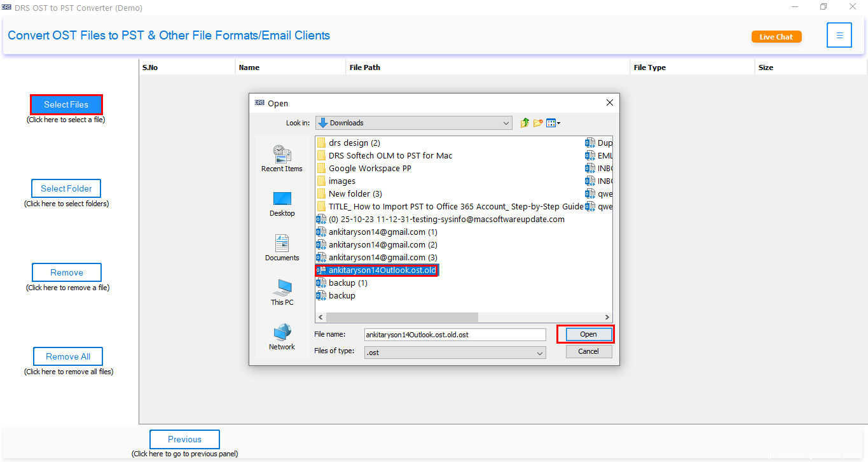
Task: Select file 'ankitaryson14Outlook.ost.old'
Action: pos(377,270)
